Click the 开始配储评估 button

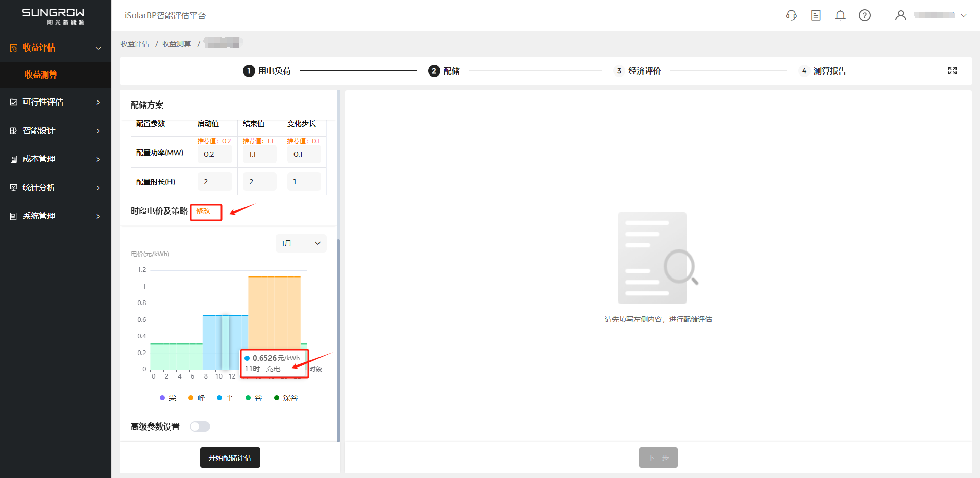point(230,458)
